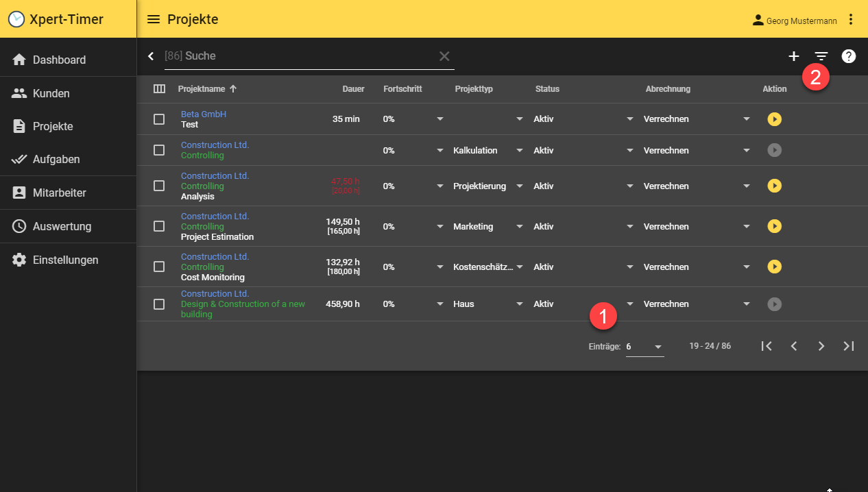Screen dimensions: 868x492
Task: Click into the Suche search field
Action: point(302,56)
